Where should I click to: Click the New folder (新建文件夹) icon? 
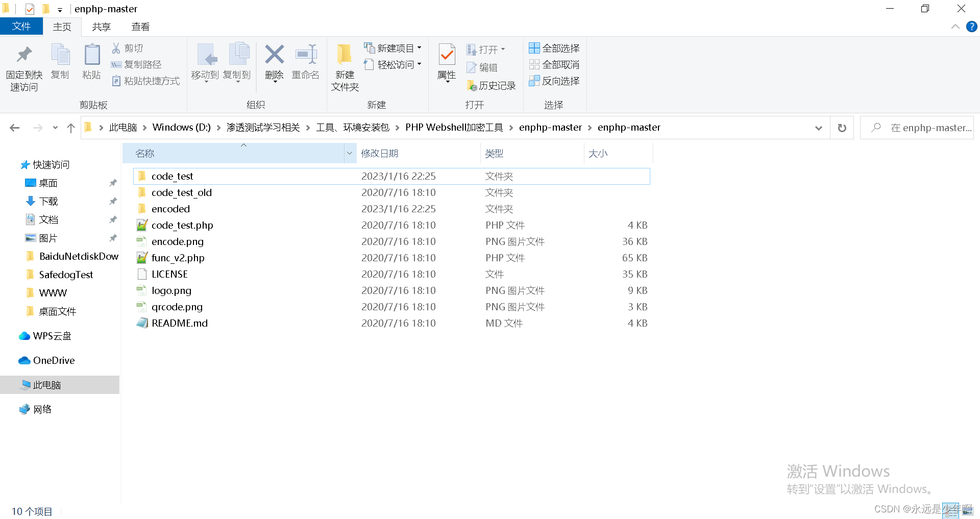coord(345,55)
